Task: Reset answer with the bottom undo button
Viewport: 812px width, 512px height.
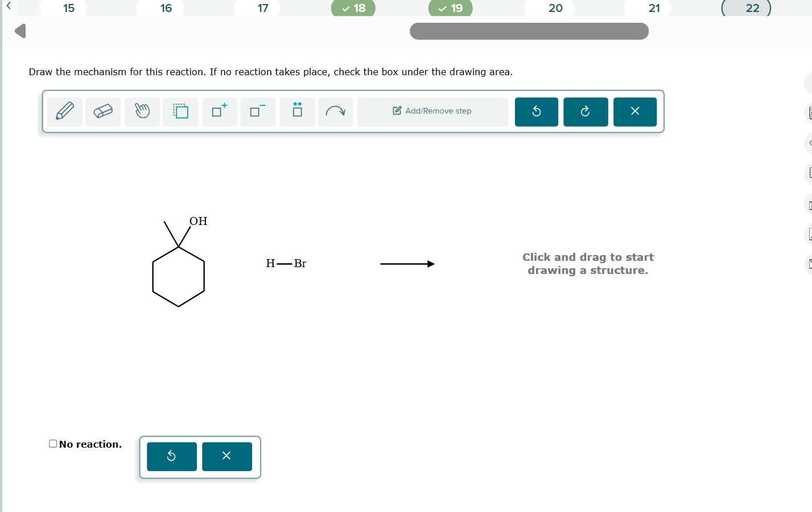Action: tap(172, 457)
